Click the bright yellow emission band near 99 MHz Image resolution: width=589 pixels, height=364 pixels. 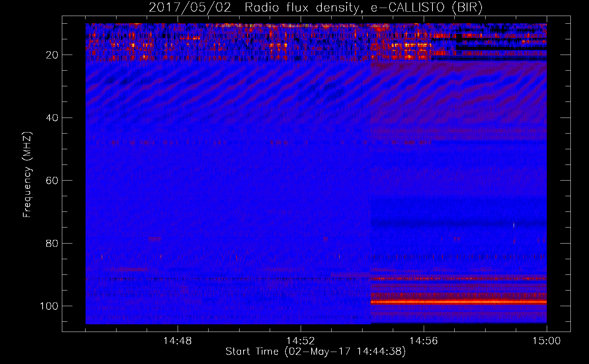pyautogui.click(x=459, y=302)
